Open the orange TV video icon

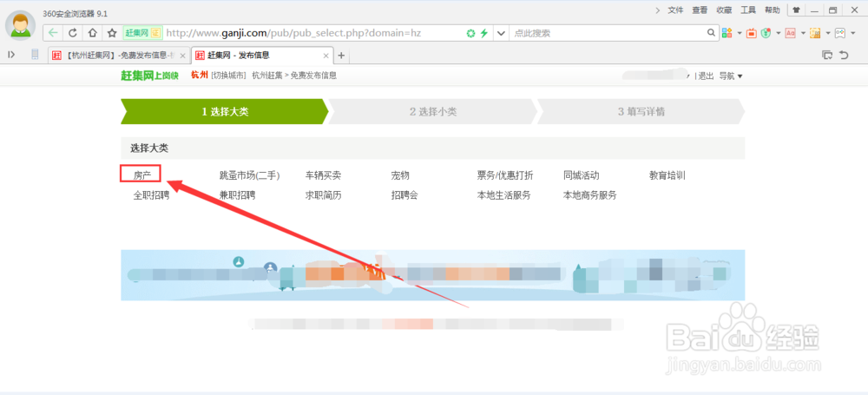(x=751, y=33)
